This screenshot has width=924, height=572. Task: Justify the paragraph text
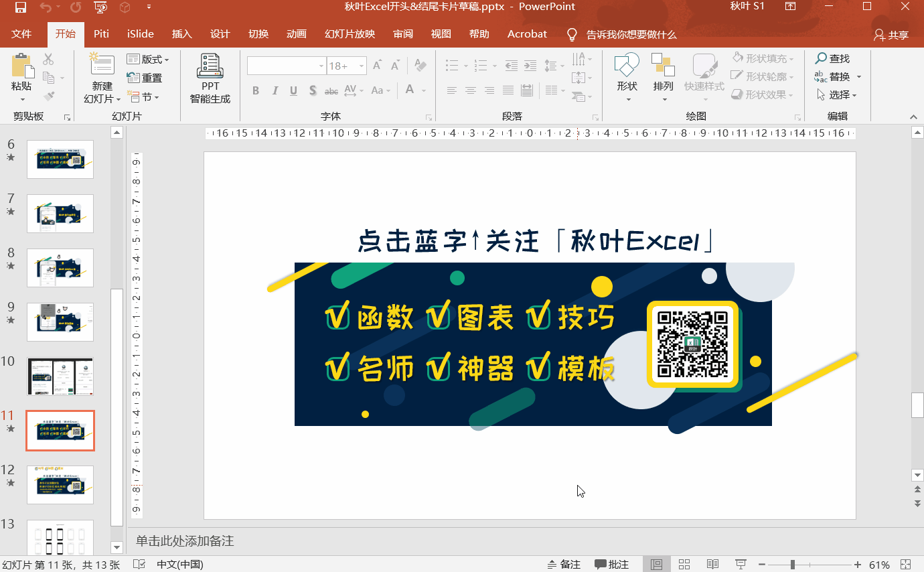tap(508, 90)
